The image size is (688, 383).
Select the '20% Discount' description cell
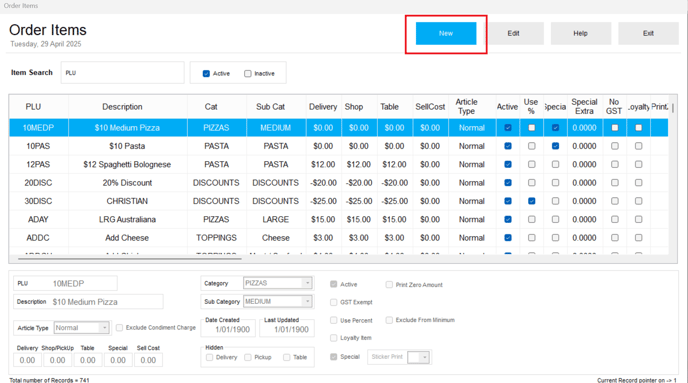click(127, 183)
